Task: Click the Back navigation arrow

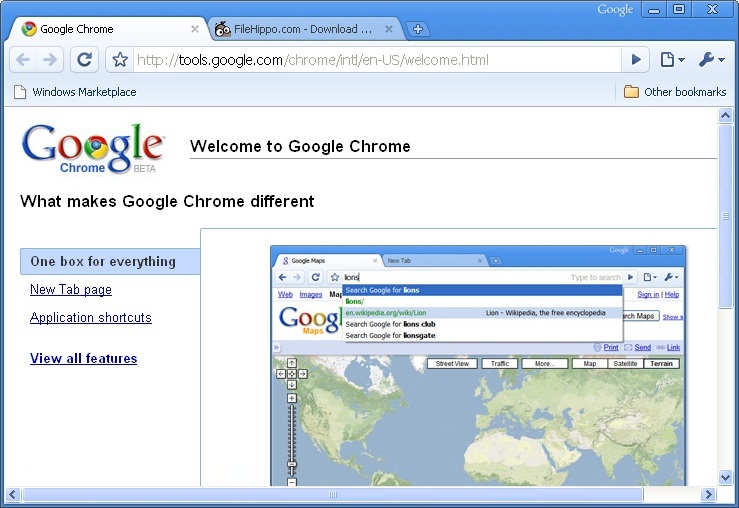Action: pos(23,60)
